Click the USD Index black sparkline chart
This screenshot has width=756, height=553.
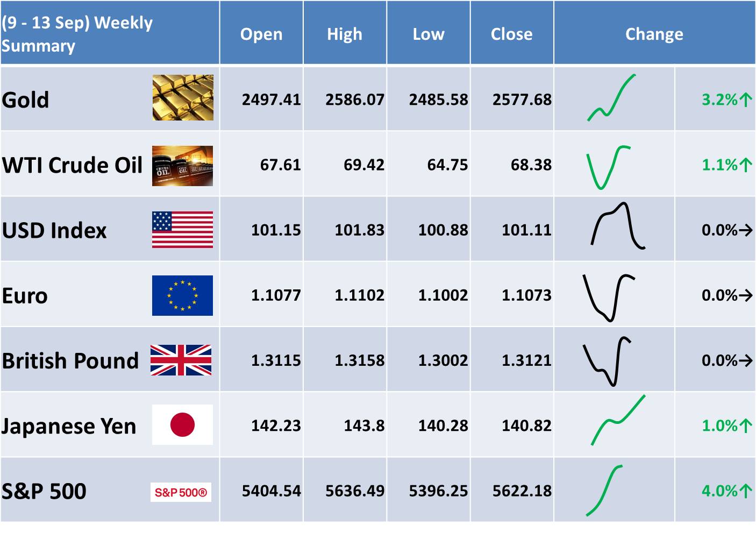tap(618, 226)
